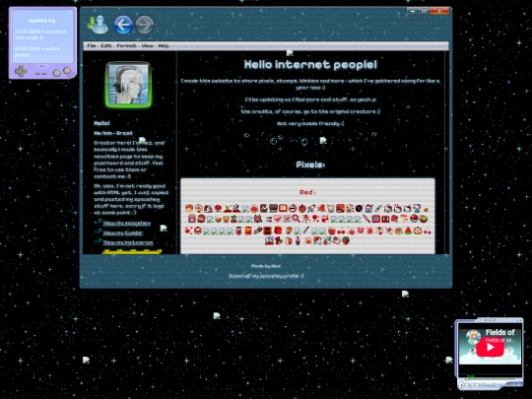
Task: Open the View menu
Action: click(x=147, y=45)
